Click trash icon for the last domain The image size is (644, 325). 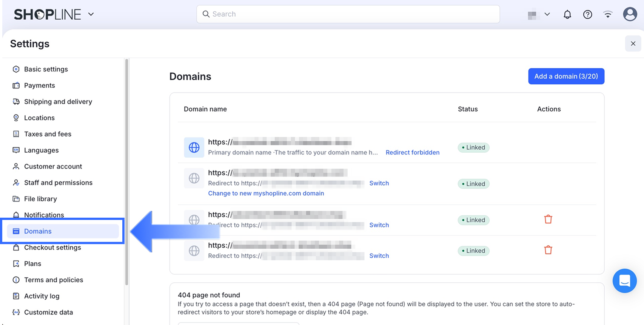[x=548, y=250]
